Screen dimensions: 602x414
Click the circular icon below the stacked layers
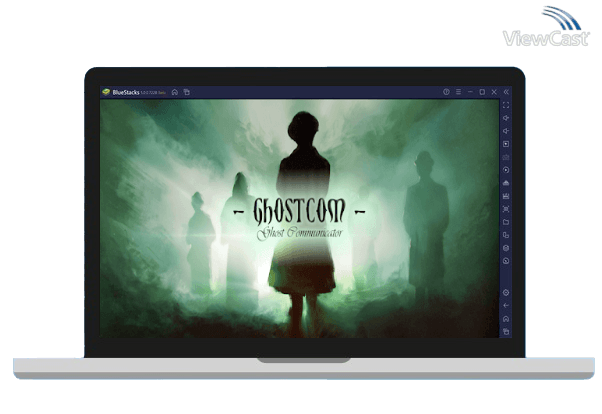(506, 261)
